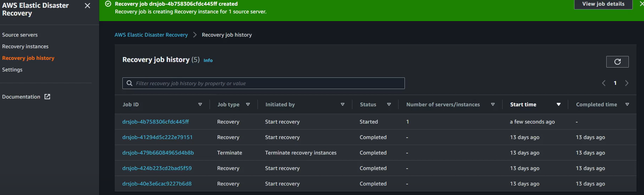This screenshot has width=644, height=195.
Task: Open Source servers in sidebar
Action: pyautogui.click(x=20, y=34)
